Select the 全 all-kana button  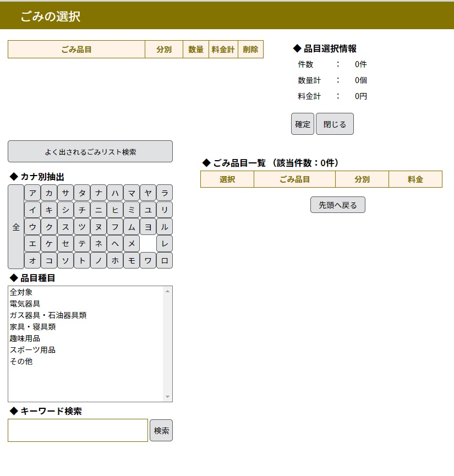point(16,227)
